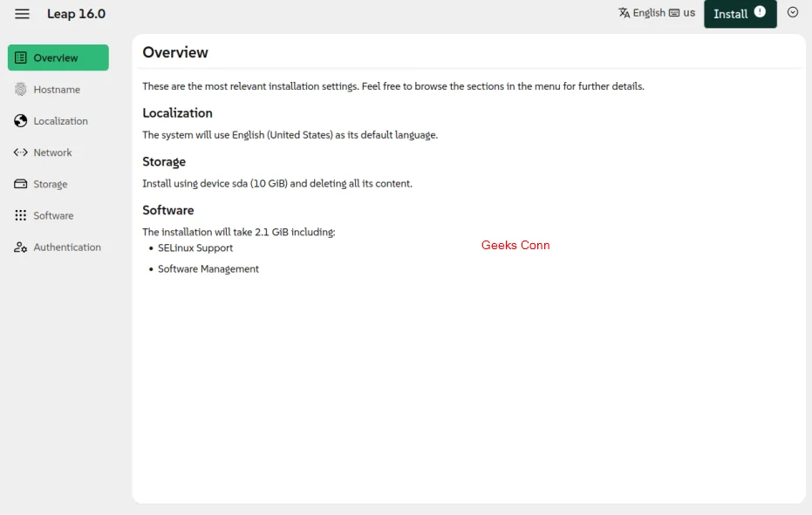The width and height of the screenshot is (812, 515).
Task: Click the fingerprint Hostname icon
Action: click(21, 90)
